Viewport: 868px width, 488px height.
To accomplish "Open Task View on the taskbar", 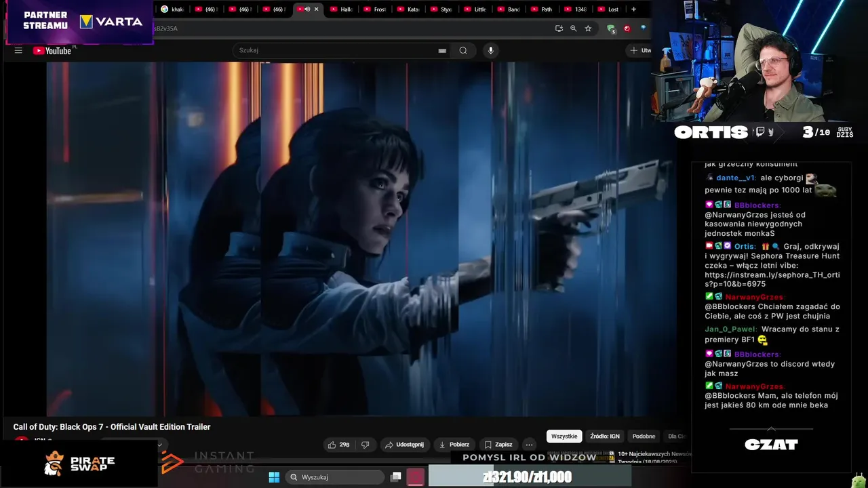I will click(x=396, y=477).
